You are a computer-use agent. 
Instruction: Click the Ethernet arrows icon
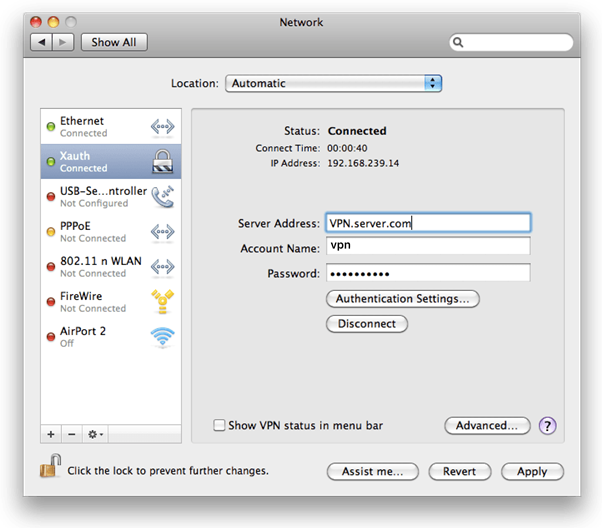[162, 127]
